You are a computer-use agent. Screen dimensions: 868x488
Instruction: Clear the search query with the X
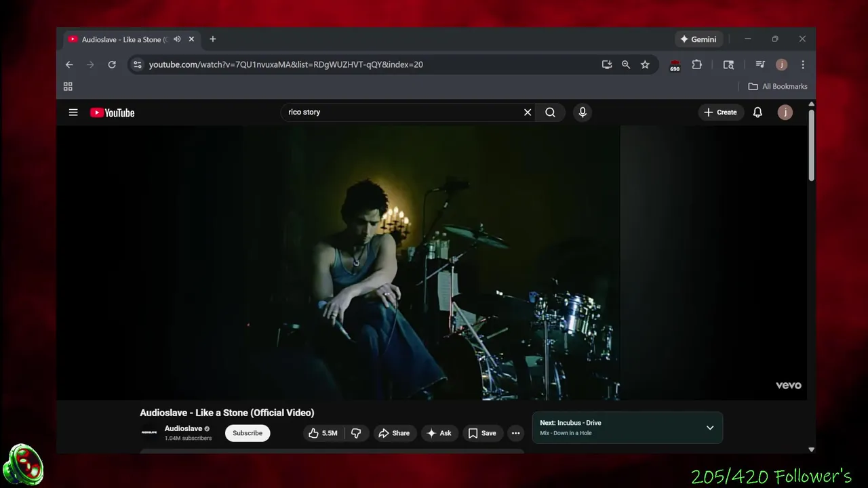tap(528, 113)
